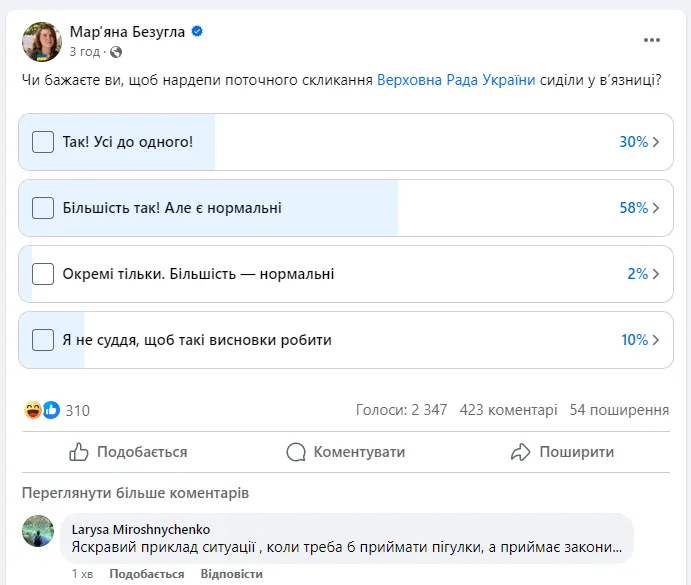The width and height of the screenshot is (691, 585).
Task: Click the laughing reaction emoji icon
Action: click(x=33, y=410)
